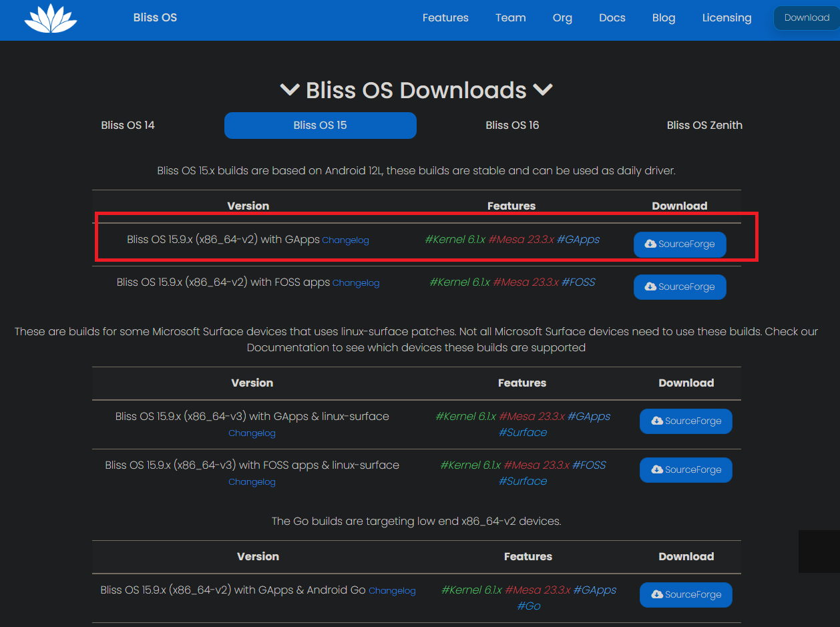840x627 pixels.
Task: Click the Bliss OS Downloads heading
Action: point(416,90)
